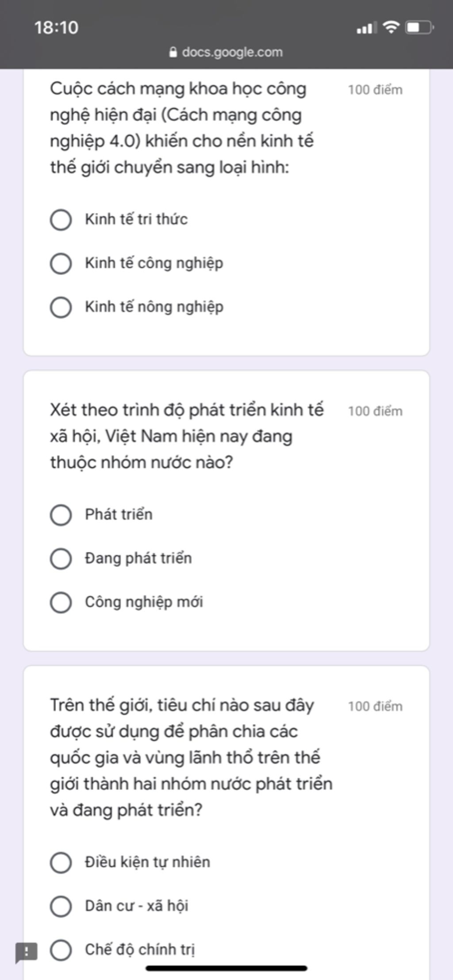Tap the 18:10 clock in status bar
Image resolution: width=453 pixels, height=980 pixels.
(56, 27)
